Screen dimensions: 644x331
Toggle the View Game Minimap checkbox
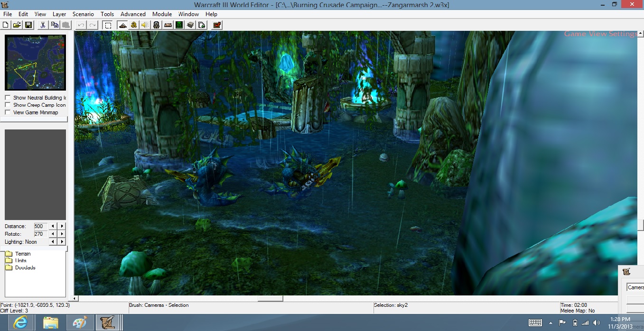click(x=8, y=112)
